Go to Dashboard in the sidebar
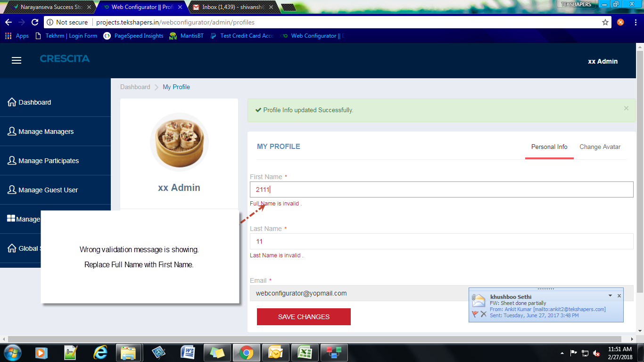 [55, 102]
